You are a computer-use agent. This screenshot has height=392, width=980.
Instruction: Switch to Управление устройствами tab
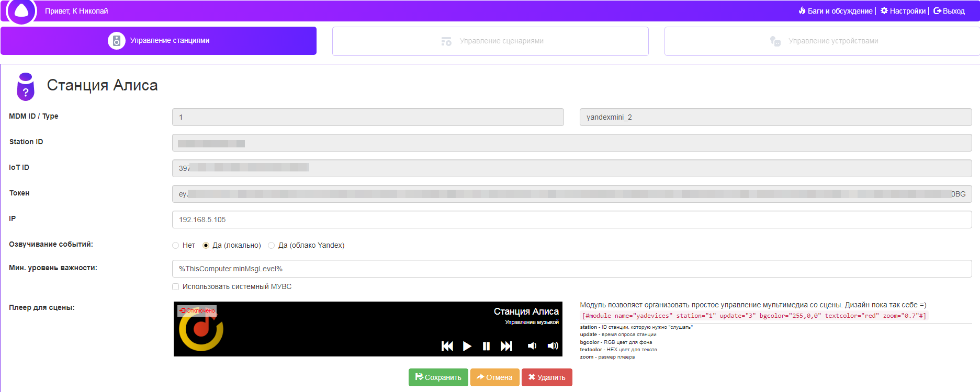click(x=822, y=41)
